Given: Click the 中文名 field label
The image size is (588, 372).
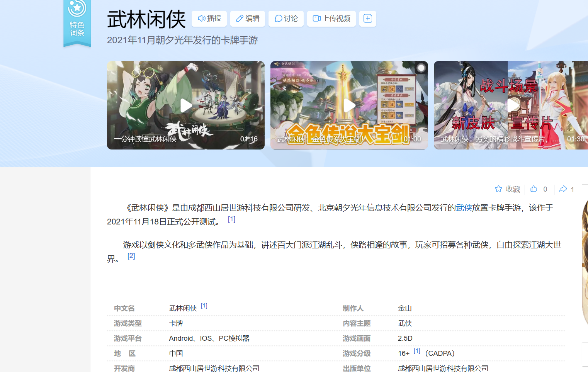Looking at the screenshot, I should 124,308.
